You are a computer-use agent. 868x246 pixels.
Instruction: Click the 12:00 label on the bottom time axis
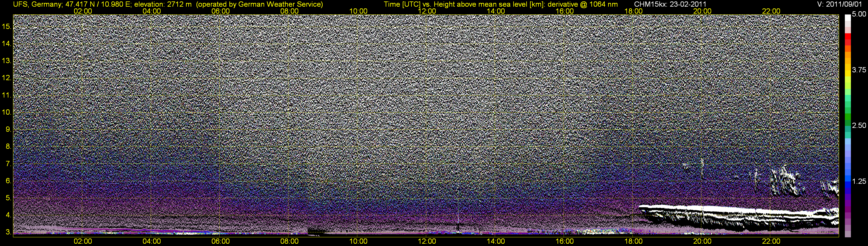click(427, 241)
